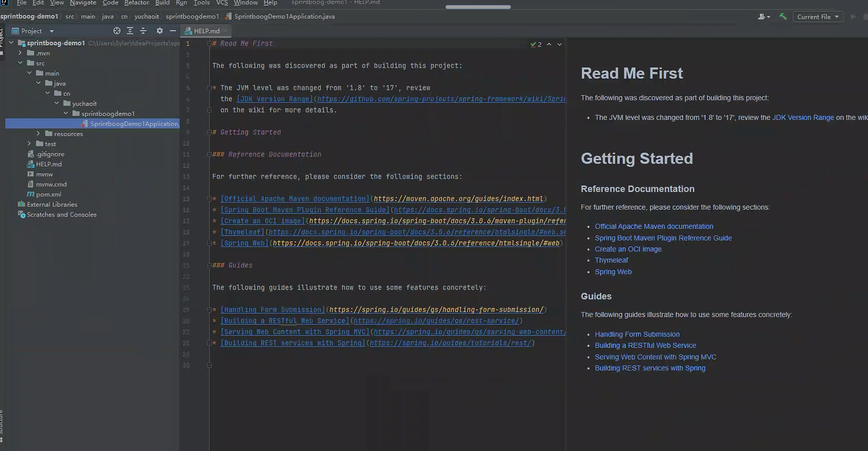Expand the .mvn folder

[x=20, y=53]
